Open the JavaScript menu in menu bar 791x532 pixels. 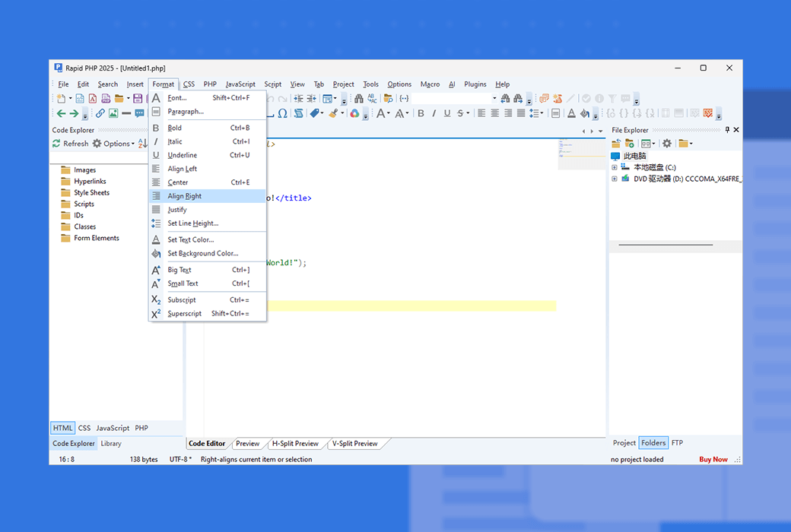click(240, 84)
